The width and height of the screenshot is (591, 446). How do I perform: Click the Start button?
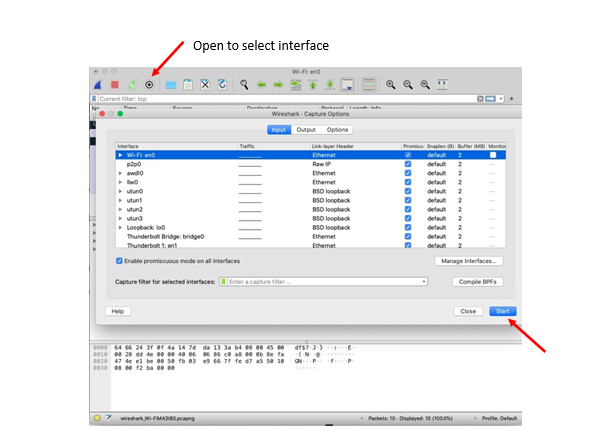[x=503, y=311]
